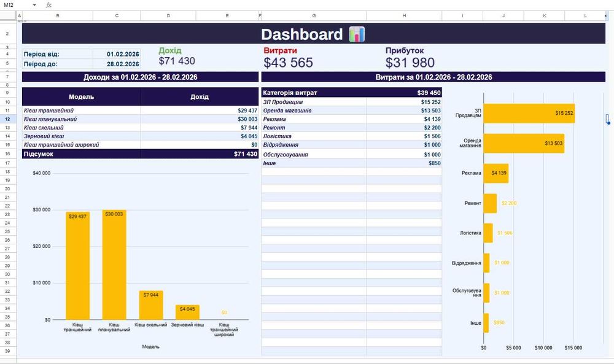Click the 'Прибуток' heading
The width and height of the screenshot is (614, 364).
pos(405,50)
